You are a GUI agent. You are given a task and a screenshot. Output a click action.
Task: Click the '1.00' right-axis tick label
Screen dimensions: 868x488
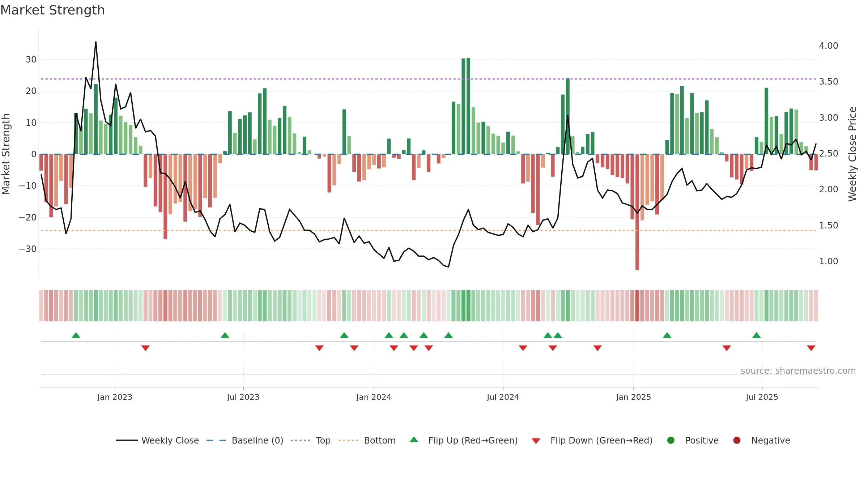(x=829, y=261)
